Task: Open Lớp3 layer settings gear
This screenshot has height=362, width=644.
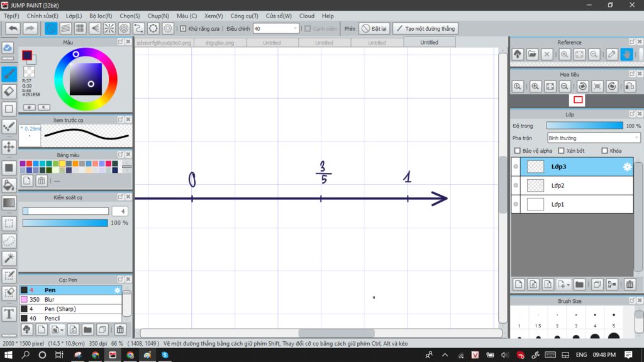Action: pyautogui.click(x=627, y=167)
